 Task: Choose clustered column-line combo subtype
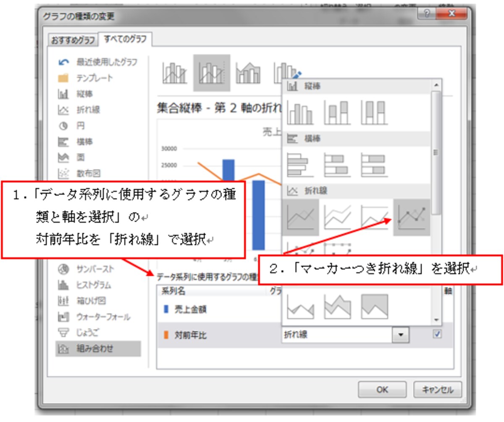pos(174,73)
